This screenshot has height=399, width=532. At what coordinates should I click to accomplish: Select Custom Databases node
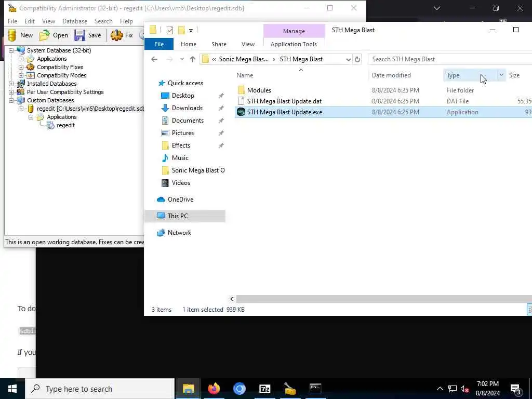point(50,100)
